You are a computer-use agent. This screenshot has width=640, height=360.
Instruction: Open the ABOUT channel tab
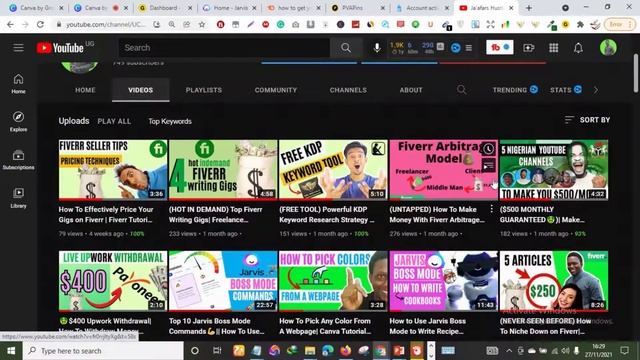pos(411,90)
